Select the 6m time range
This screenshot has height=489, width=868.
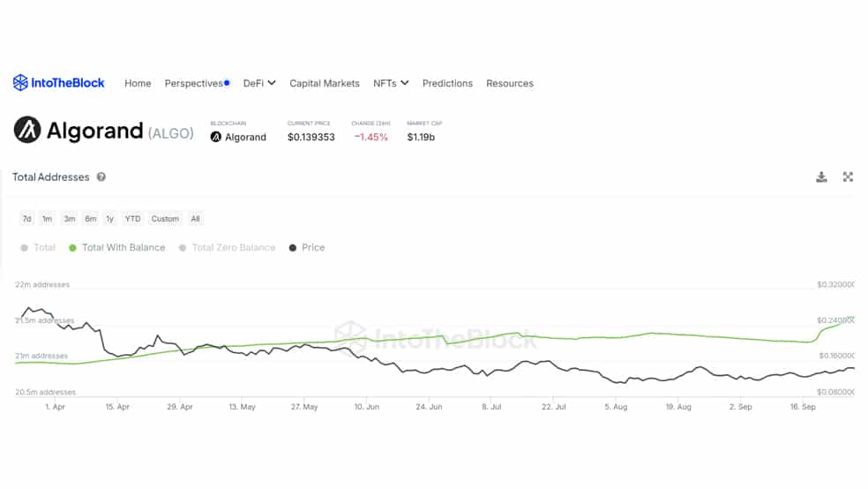point(91,219)
